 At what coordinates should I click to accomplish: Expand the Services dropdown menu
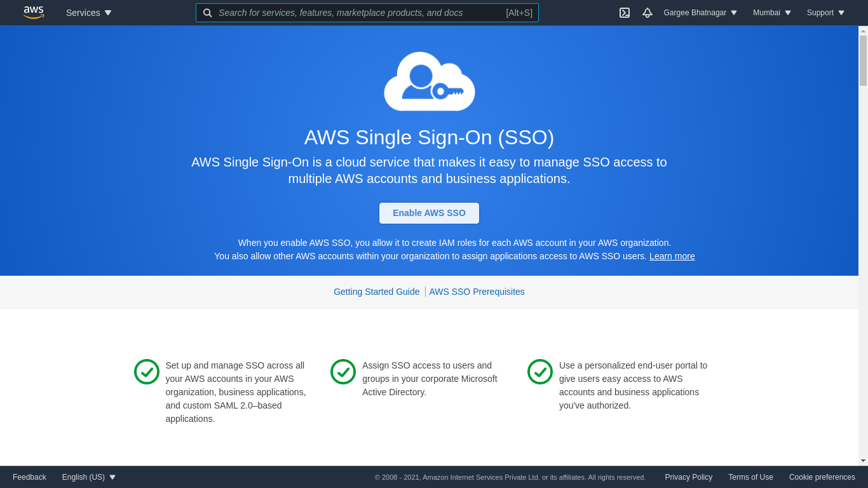88,13
